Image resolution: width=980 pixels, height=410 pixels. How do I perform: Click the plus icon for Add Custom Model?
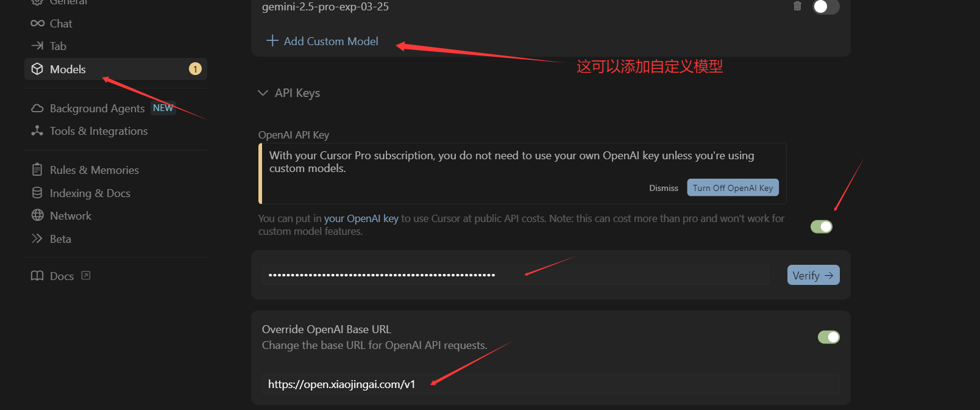point(272,41)
